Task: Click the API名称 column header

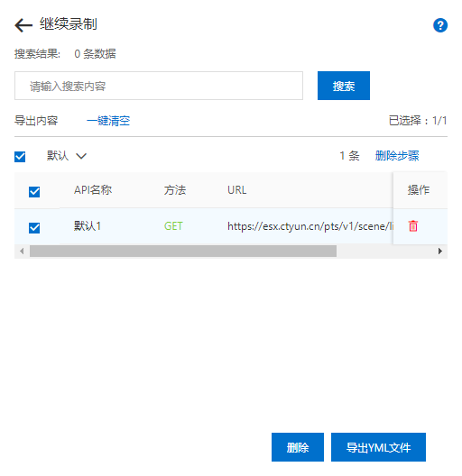Action: (x=93, y=190)
